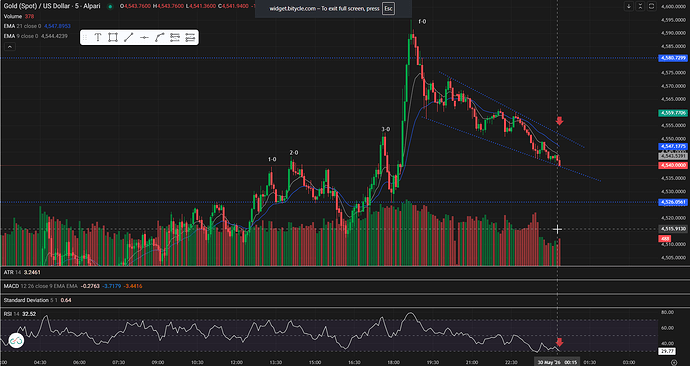
Task: Select the Trend Line drawing tool
Action: coord(128,37)
